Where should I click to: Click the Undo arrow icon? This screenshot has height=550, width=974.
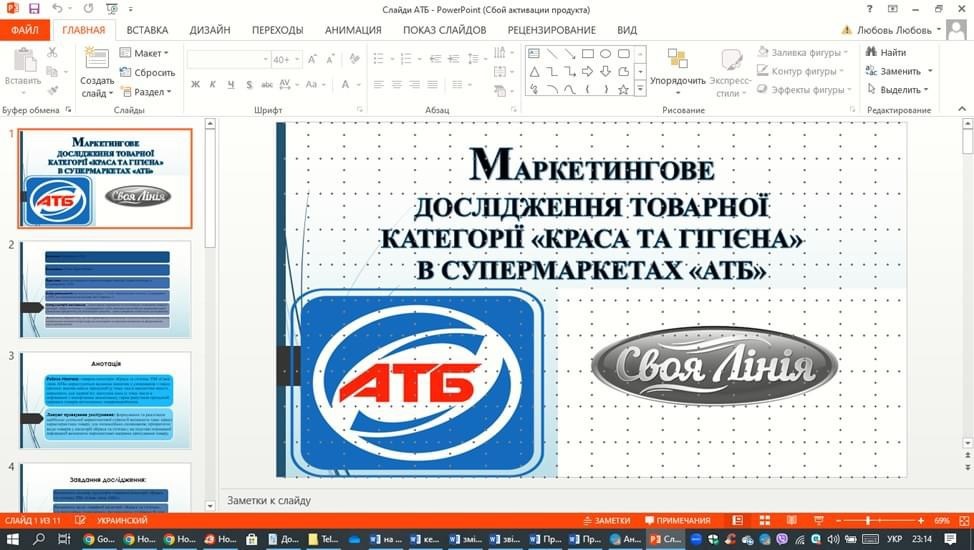pyautogui.click(x=57, y=9)
